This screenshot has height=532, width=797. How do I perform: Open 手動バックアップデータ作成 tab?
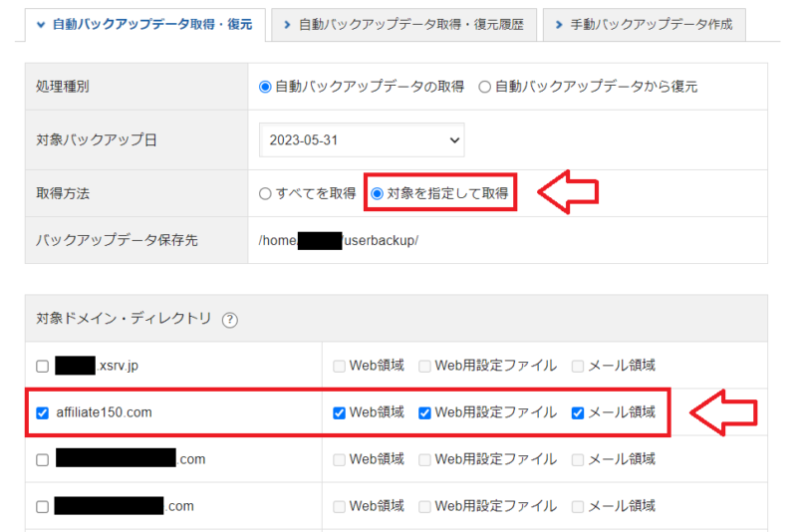coord(645,24)
